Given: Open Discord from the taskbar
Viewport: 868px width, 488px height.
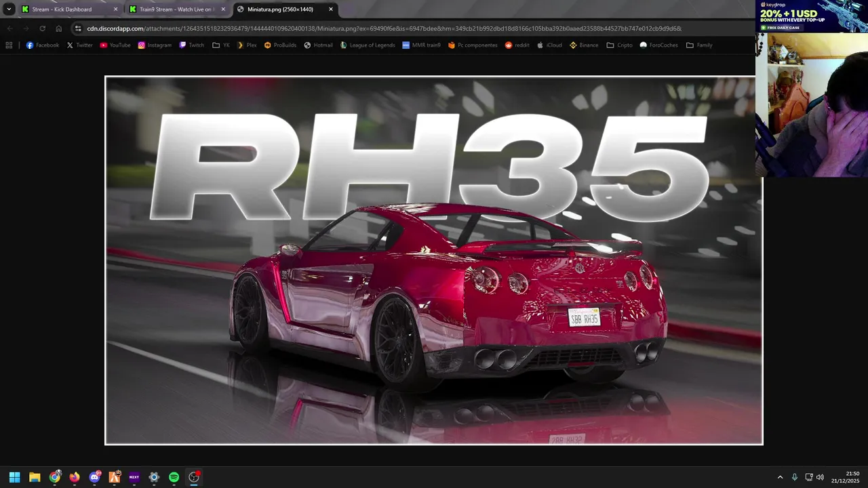Looking at the screenshot, I should tap(94, 477).
